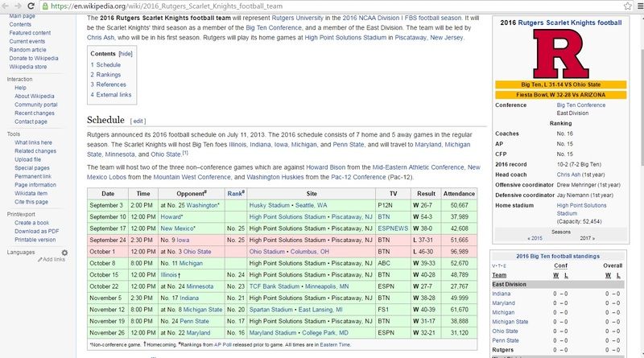Click Indiana in standings table
Screen dimensions: 644x358
point(501,294)
